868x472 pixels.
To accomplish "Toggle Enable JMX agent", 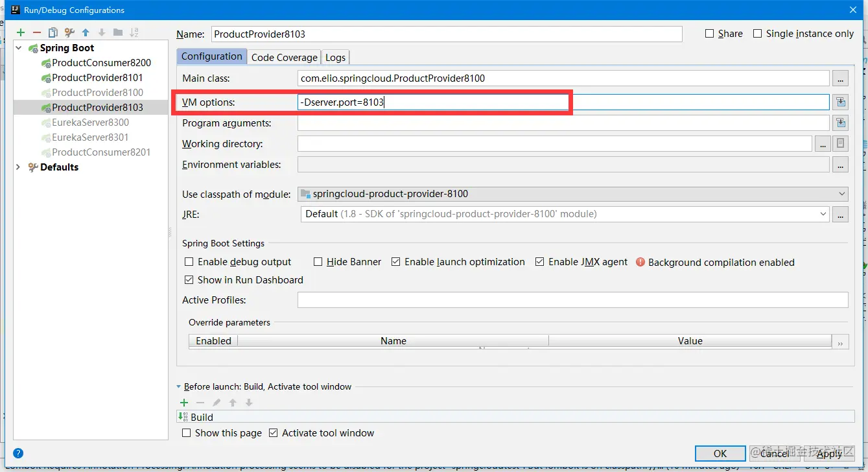I will pyautogui.click(x=539, y=262).
